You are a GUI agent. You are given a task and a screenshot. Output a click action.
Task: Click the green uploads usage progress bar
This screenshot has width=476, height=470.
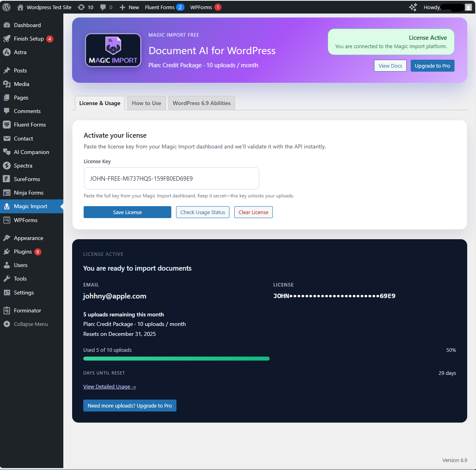click(176, 359)
